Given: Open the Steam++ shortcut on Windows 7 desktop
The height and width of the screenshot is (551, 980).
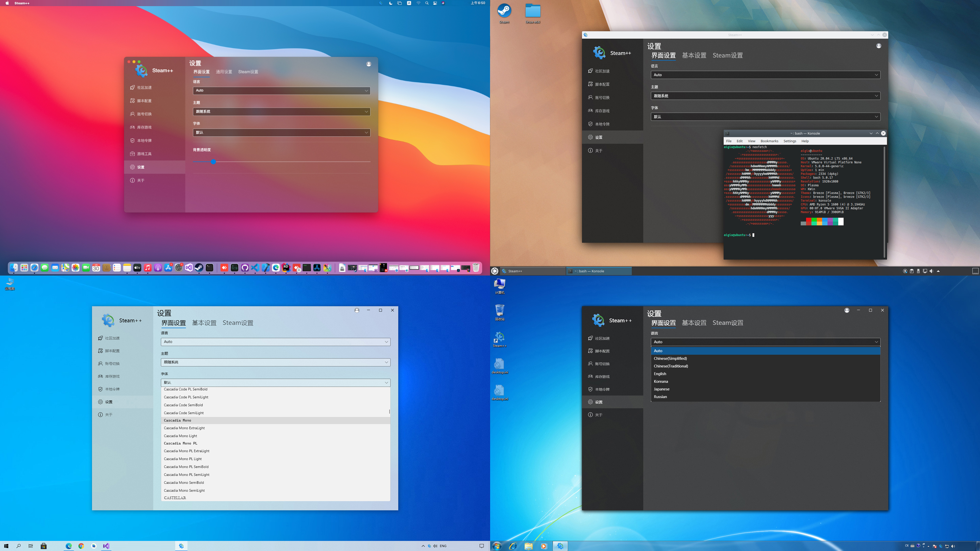Looking at the screenshot, I should coord(499,337).
